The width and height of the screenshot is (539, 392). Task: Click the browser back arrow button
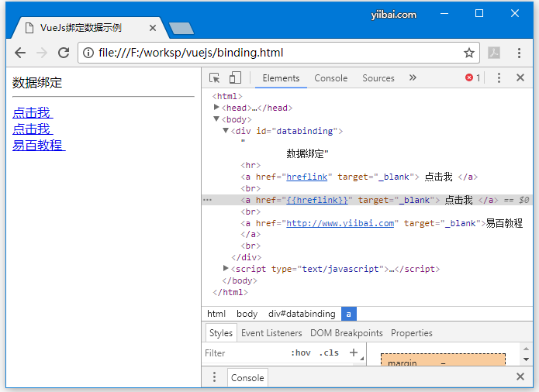(x=20, y=53)
